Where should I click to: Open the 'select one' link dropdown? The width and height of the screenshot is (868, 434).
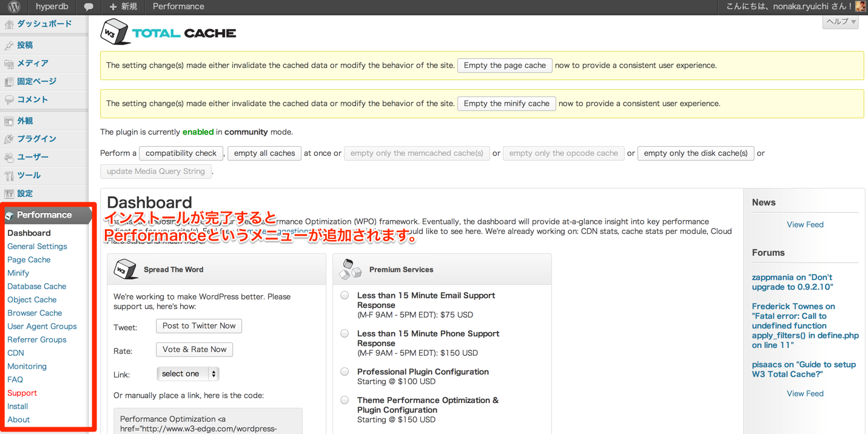click(187, 373)
